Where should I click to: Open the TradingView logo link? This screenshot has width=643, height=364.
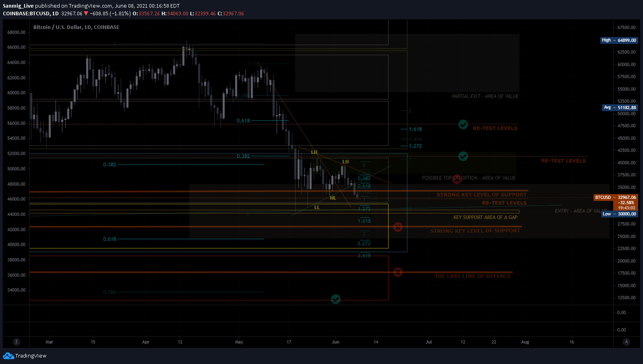(x=25, y=356)
